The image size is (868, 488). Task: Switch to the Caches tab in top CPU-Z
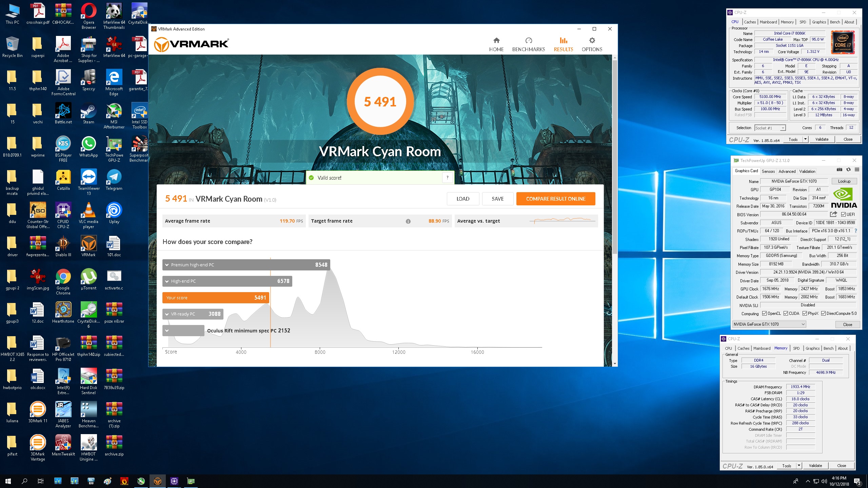(x=750, y=22)
